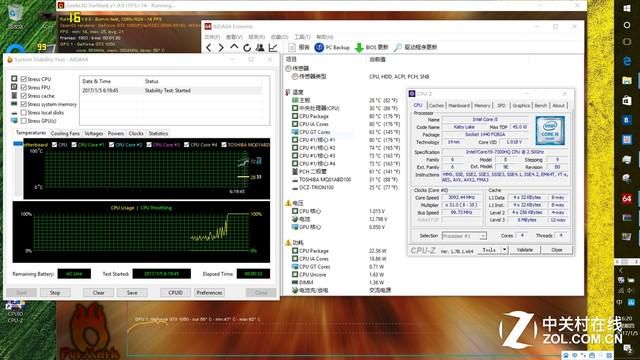
Task: Expand the CPU-Z Tools dropdown arrow
Action: (504, 249)
